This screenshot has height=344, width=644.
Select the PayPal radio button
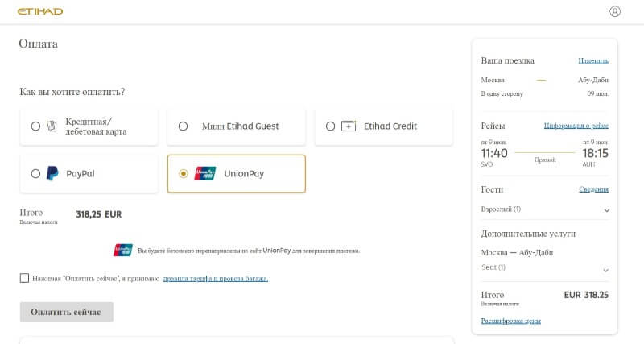[x=35, y=173]
